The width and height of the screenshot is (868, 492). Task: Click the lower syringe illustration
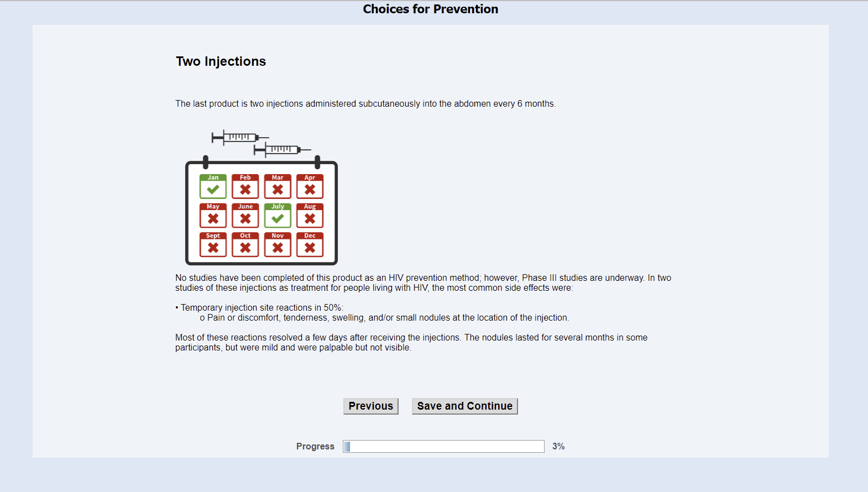[282, 149]
